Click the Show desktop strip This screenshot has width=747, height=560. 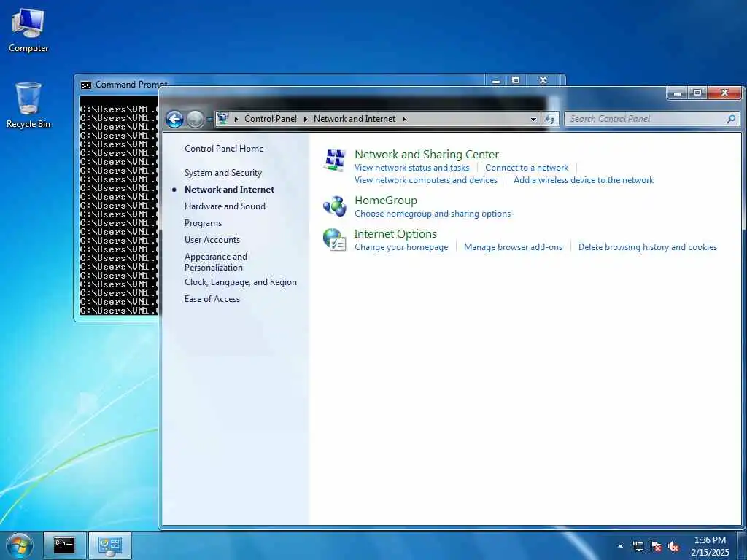pos(743,545)
